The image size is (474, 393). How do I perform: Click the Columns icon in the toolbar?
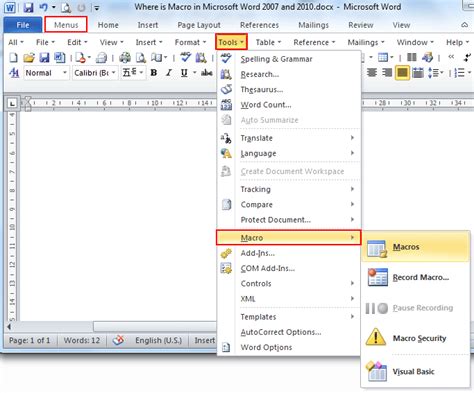point(412,57)
